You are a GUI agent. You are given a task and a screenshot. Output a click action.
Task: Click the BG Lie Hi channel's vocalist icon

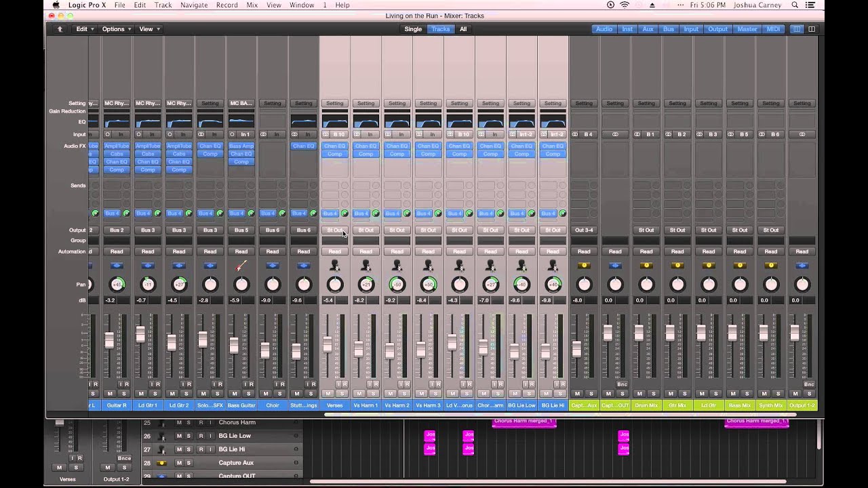tap(553, 266)
